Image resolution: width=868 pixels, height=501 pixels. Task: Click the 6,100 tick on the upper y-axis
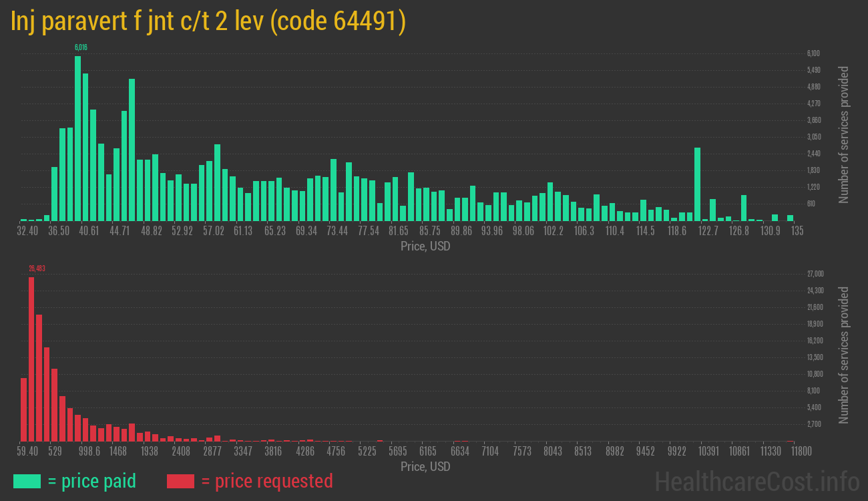point(813,53)
